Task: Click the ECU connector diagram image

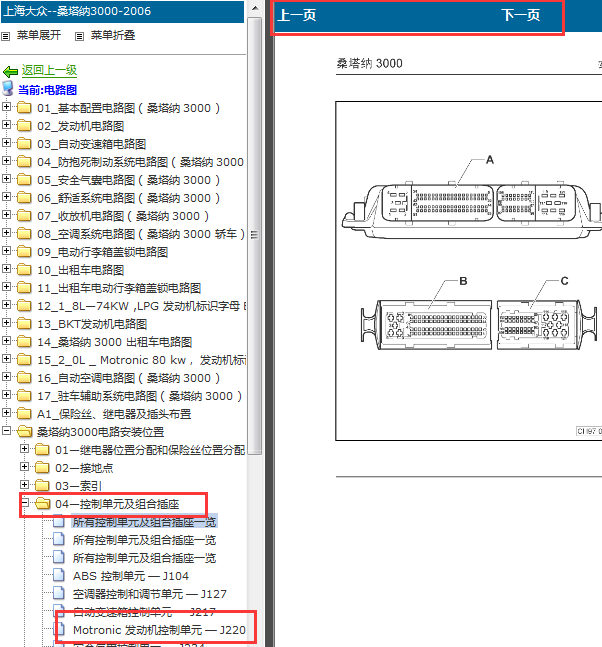Action: click(x=468, y=271)
